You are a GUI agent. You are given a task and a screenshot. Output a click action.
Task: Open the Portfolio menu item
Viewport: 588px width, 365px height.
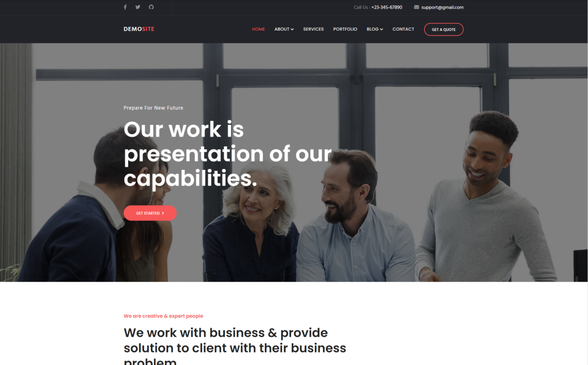345,29
